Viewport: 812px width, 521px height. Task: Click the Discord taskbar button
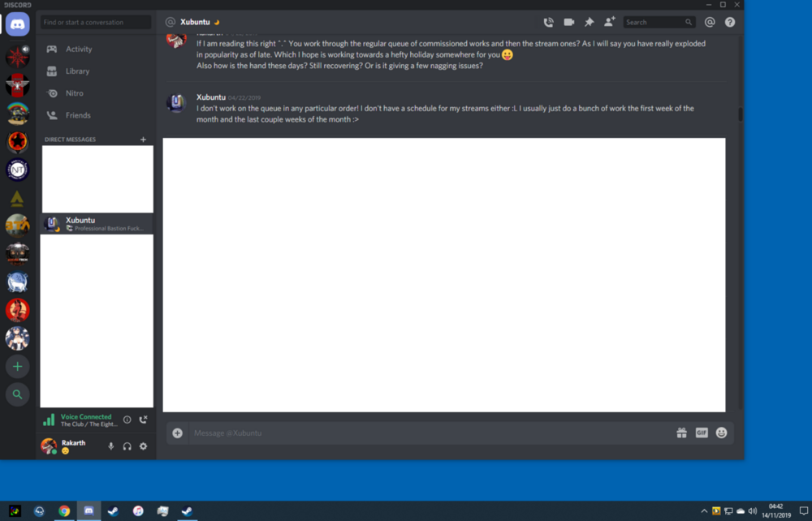coord(89,511)
